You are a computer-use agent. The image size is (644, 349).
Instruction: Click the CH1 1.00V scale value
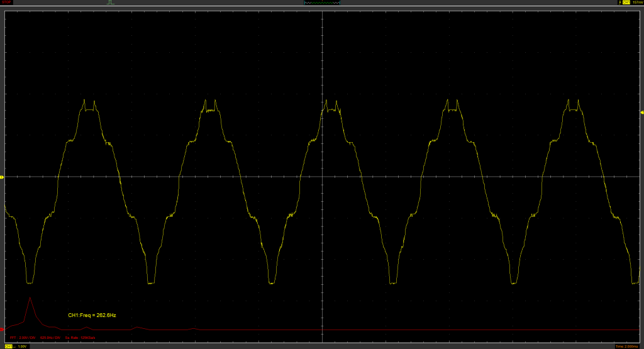pos(22,346)
